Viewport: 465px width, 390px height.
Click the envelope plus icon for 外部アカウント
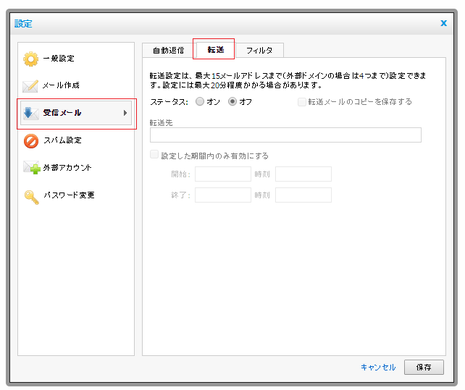point(32,168)
